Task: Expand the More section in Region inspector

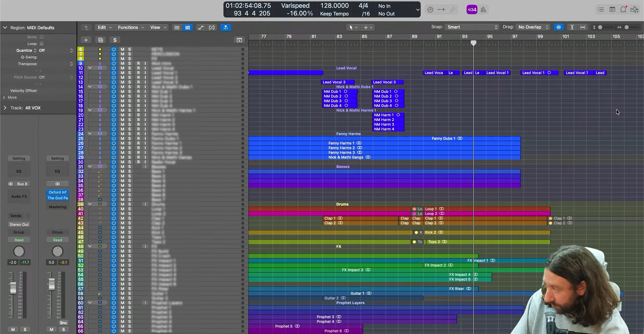Action: tap(4, 97)
